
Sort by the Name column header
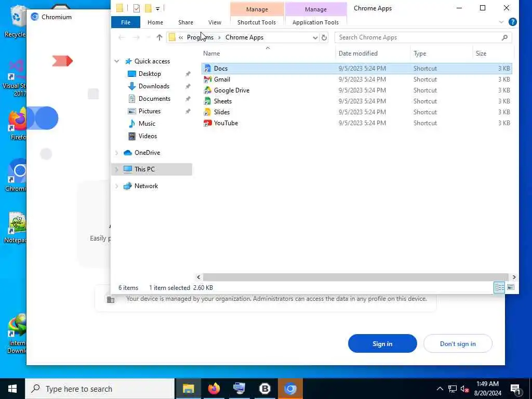click(x=268, y=54)
